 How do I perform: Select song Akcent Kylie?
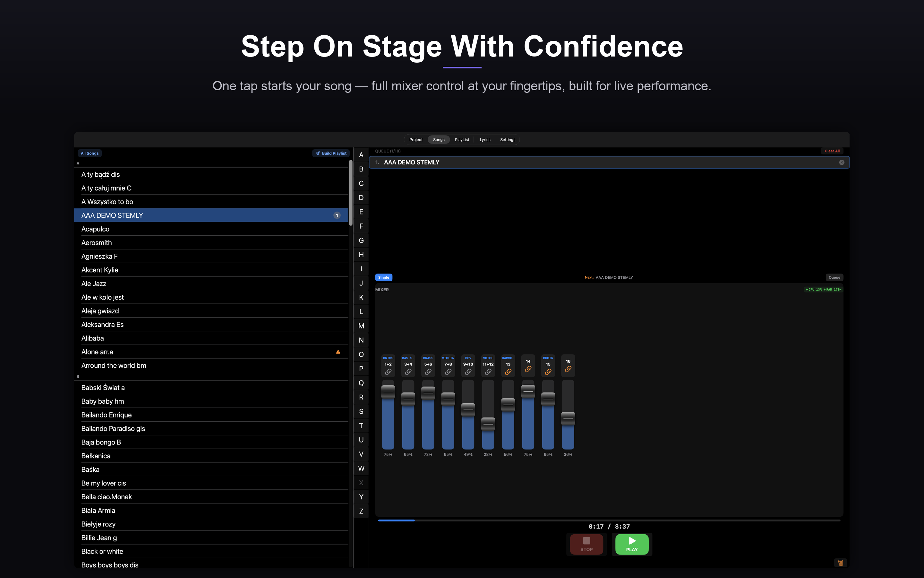pyautogui.click(x=211, y=270)
